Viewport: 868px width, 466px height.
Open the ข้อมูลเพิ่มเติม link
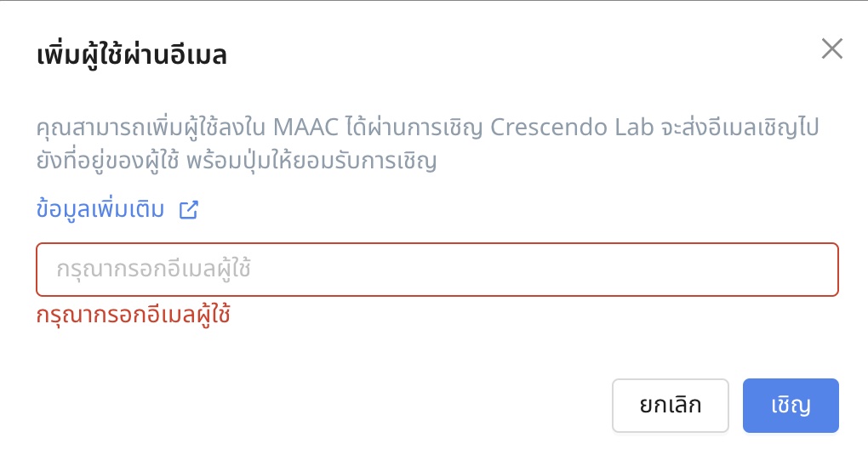coord(100,210)
